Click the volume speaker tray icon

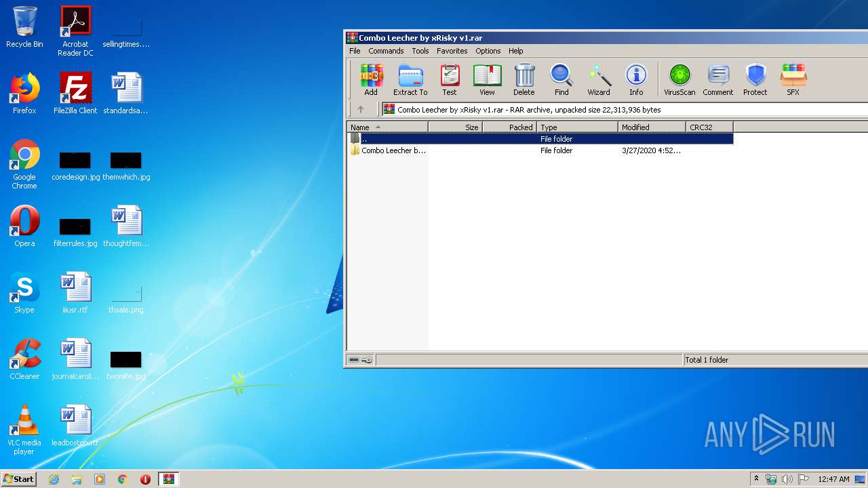pos(787,479)
